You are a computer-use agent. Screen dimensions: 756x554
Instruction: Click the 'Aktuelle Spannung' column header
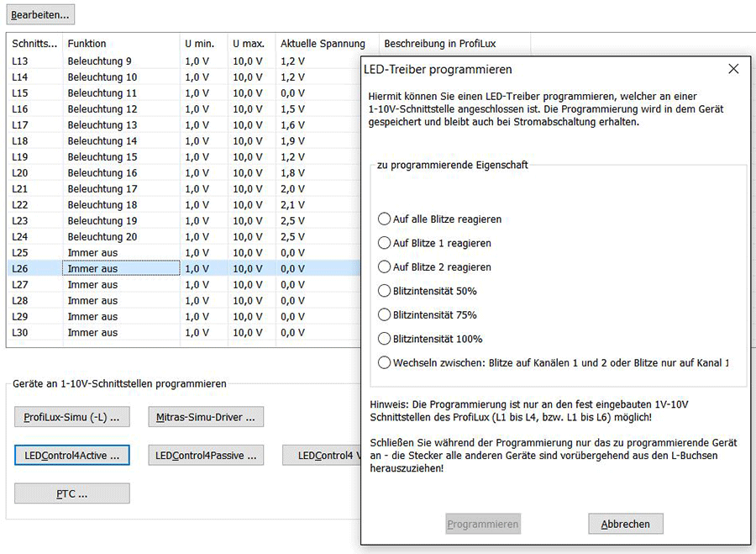tap(322, 44)
